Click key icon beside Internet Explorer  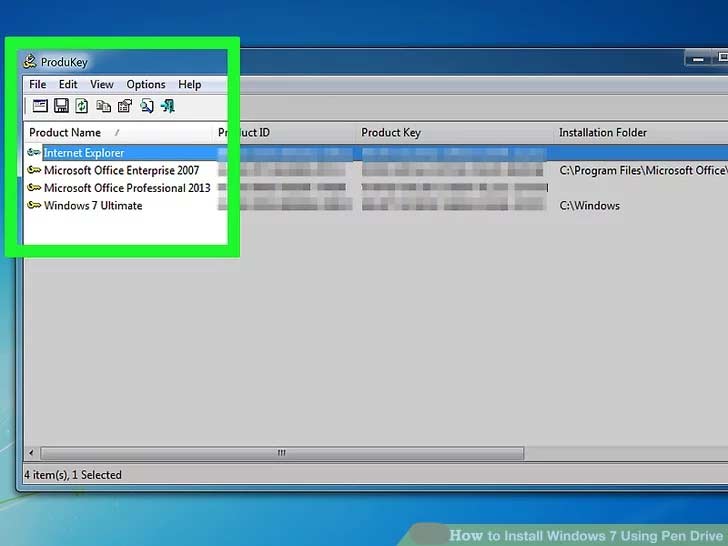34,152
